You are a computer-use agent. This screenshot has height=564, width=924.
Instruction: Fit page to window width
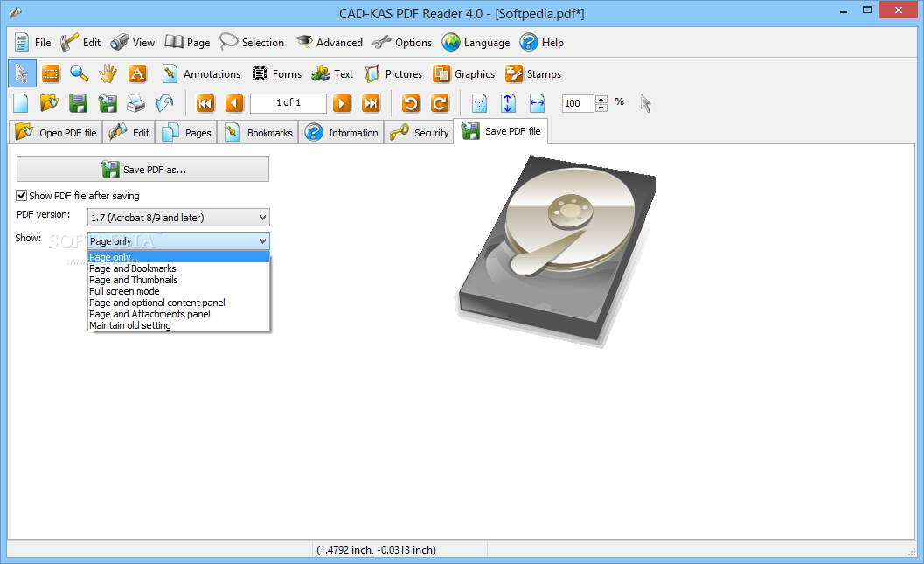tap(537, 104)
